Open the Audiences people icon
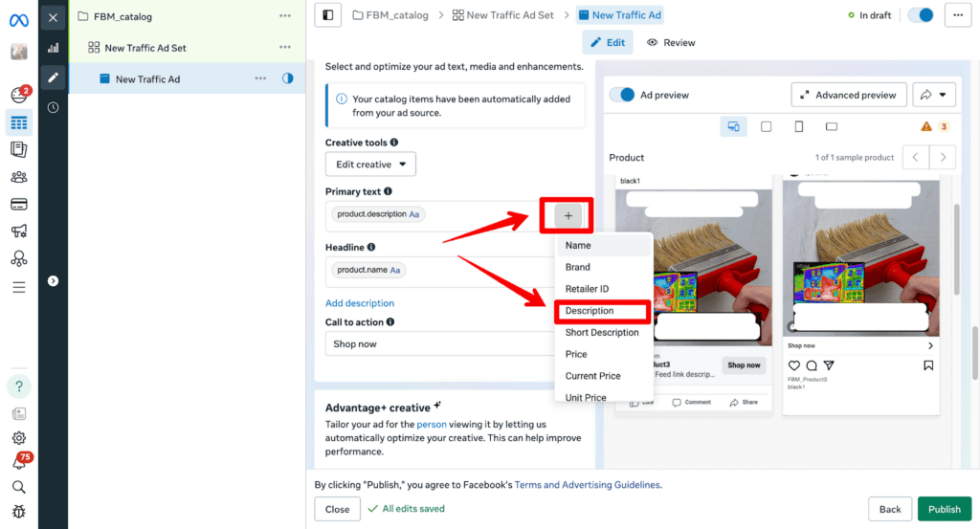The height and width of the screenshot is (529, 980). point(19,177)
